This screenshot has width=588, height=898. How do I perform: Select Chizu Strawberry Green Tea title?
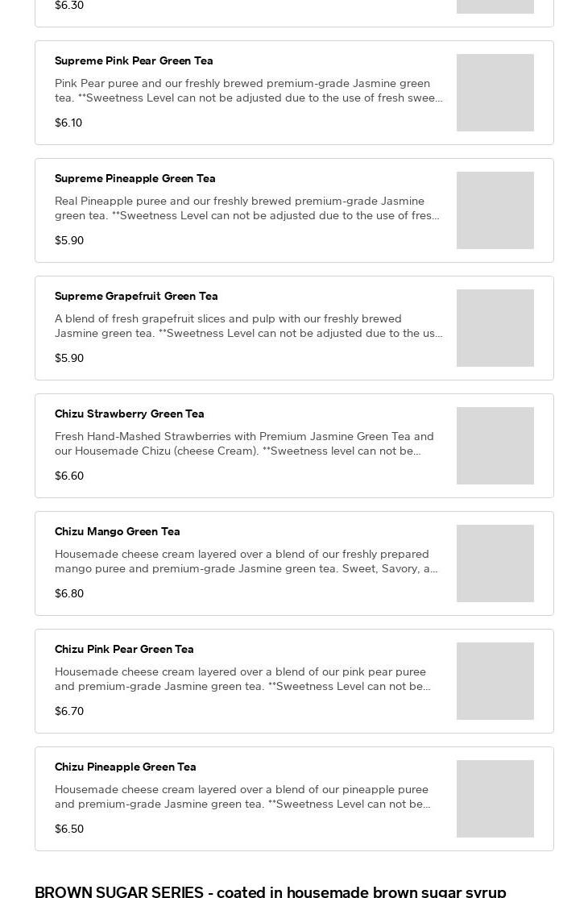(130, 414)
